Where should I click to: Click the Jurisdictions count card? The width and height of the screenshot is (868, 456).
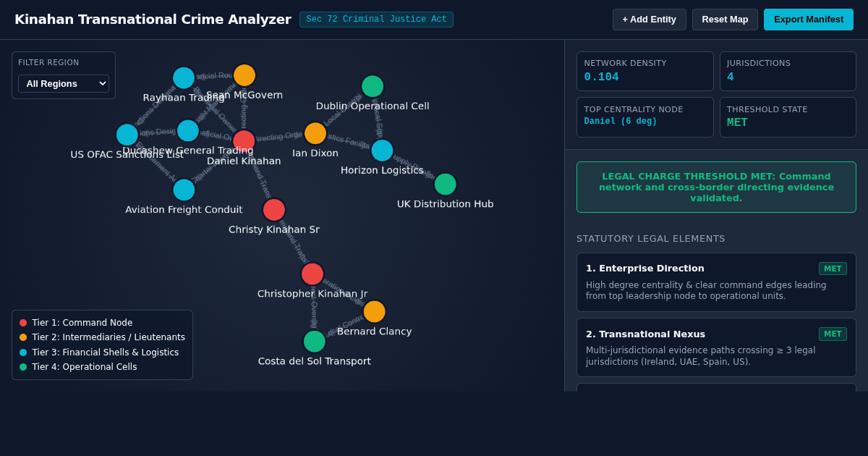[788, 71]
